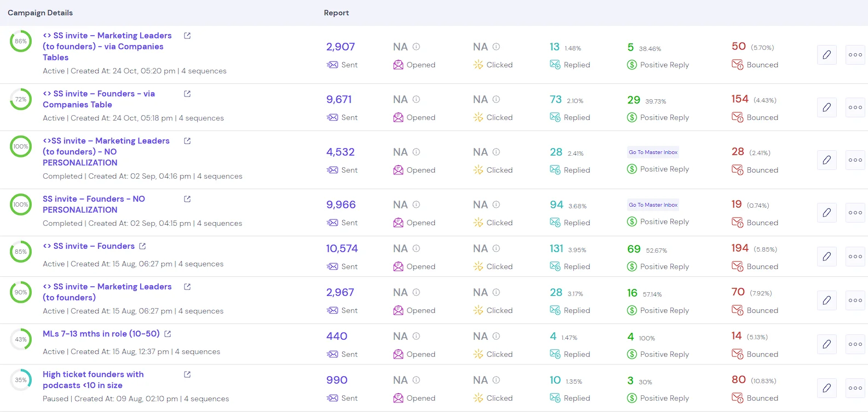
Task: Edit the Founders NO PERSONALIZATION campaign
Action: point(826,213)
